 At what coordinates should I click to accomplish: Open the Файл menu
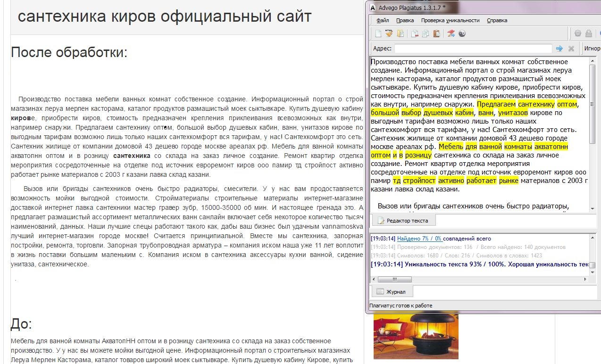383,20
